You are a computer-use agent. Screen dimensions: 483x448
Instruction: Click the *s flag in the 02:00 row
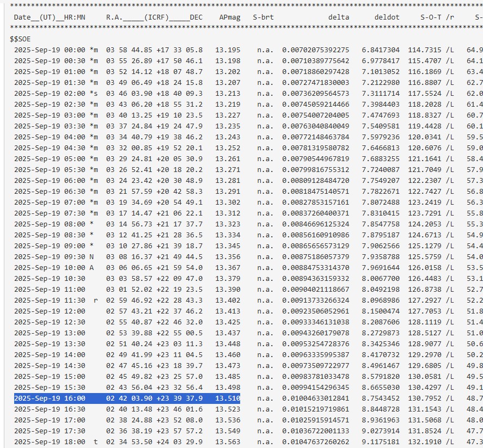94,94
